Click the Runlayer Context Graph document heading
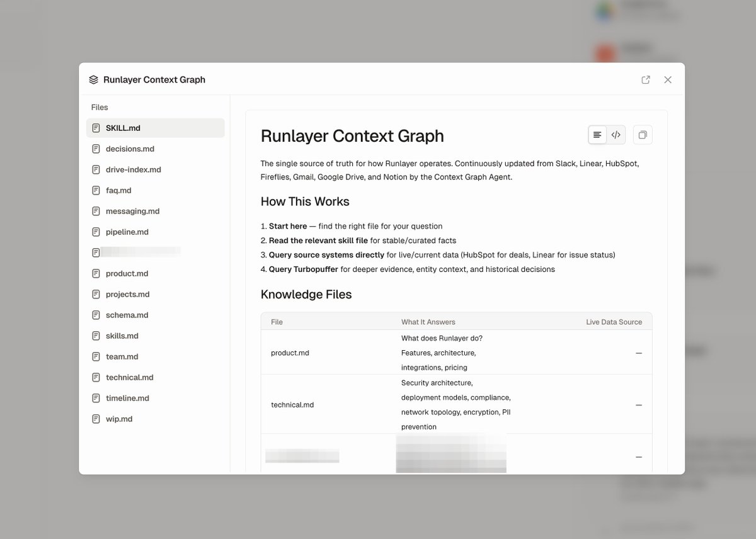Viewport: 756px width, 539px height. (352, 136)
